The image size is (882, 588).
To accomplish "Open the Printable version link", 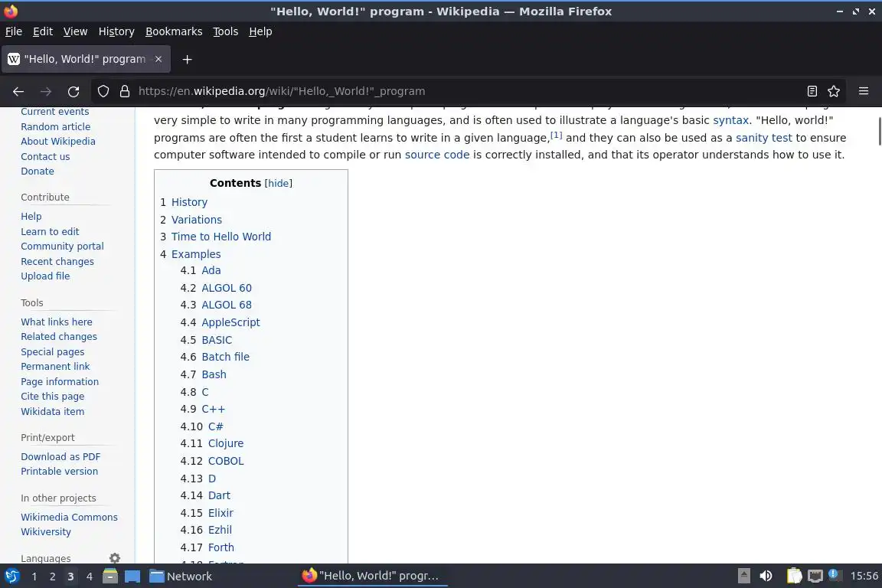I will (59, 471).
